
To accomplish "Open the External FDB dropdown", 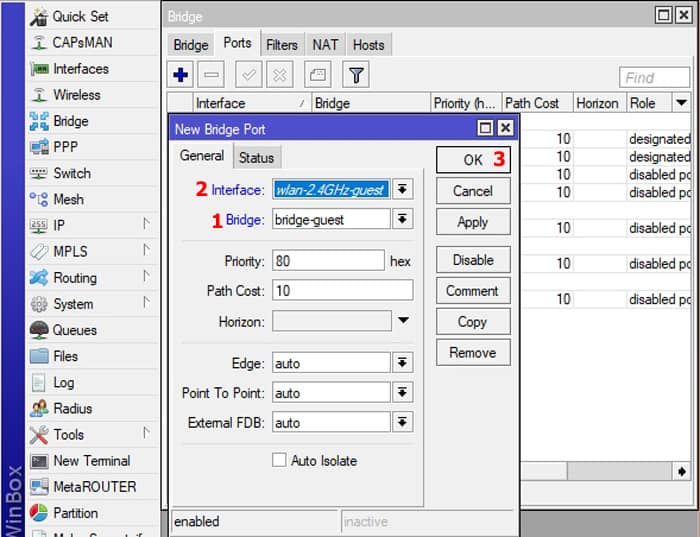I will [402, 422].
